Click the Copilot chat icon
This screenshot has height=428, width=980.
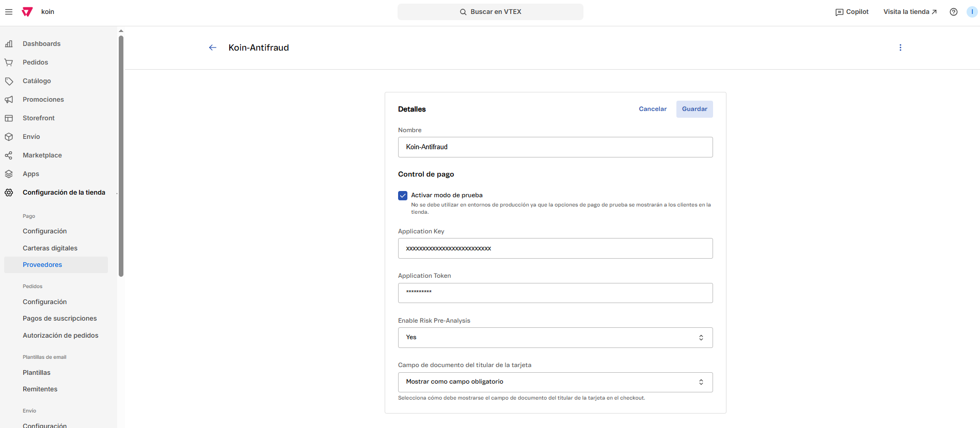[x=840, y=12]
